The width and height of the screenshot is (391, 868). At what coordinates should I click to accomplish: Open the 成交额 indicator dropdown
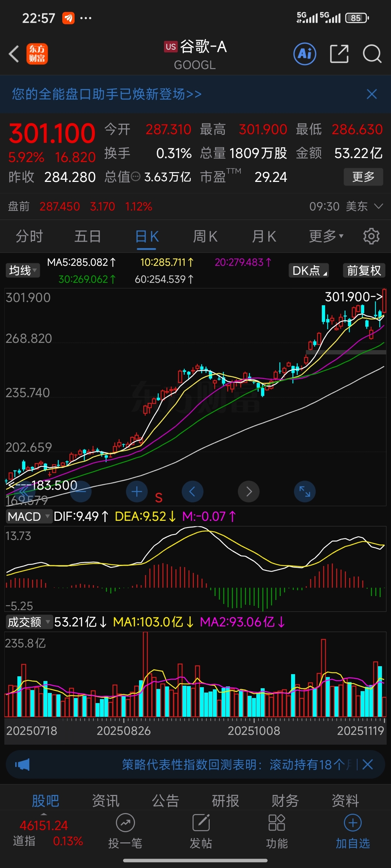pyautogui.click(x=29, y=622)
